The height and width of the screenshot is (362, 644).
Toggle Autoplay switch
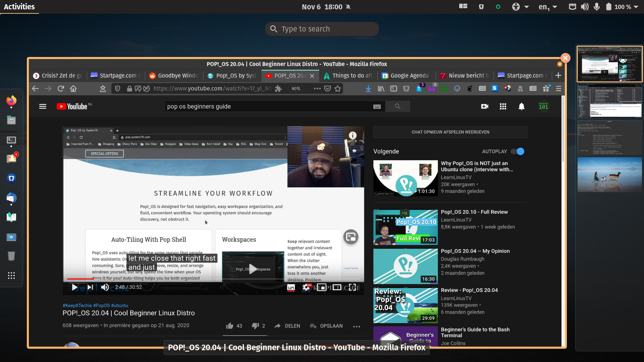(x=518, y=152)
